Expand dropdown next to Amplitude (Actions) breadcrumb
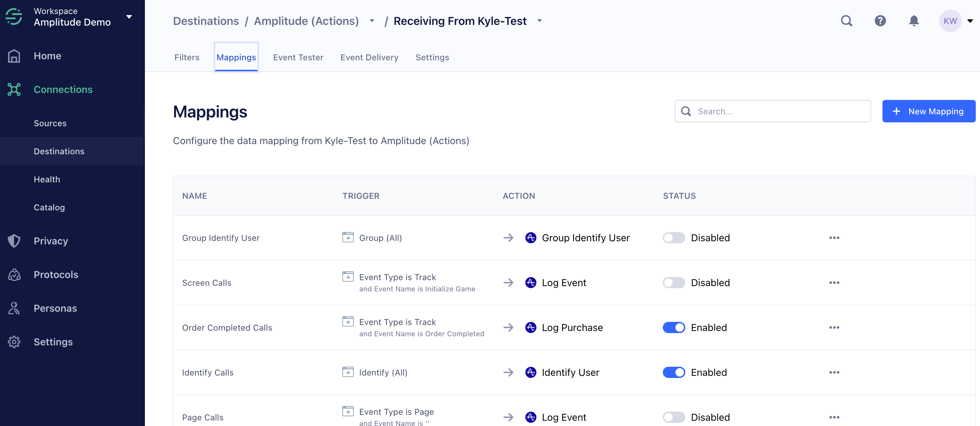The width and height of the screenshot is (980, 426). [372, 21]
